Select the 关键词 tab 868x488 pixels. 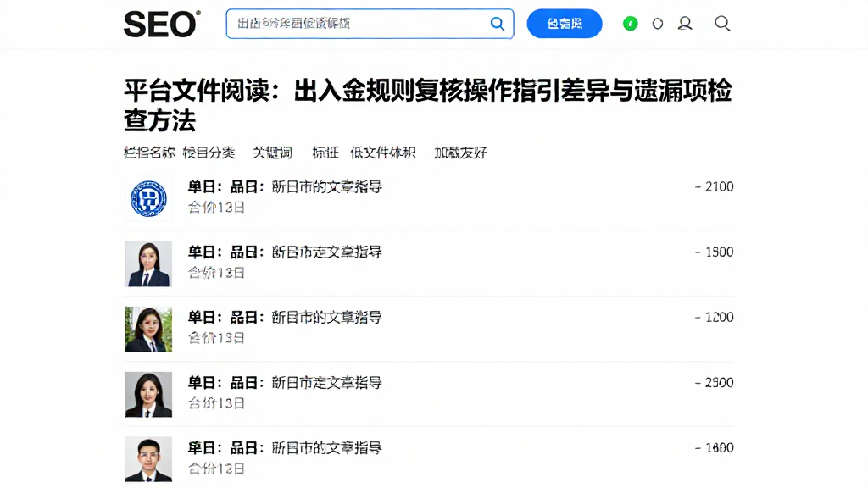tap(272, 152)
